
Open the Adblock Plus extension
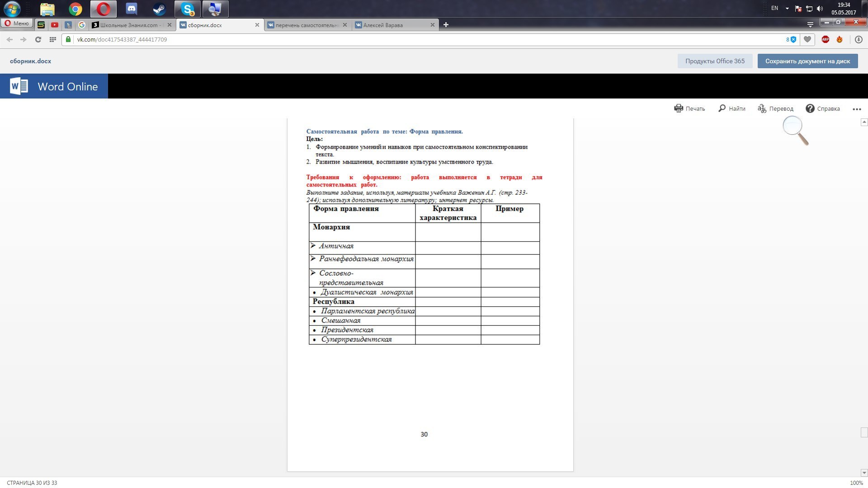coord(826,39)
